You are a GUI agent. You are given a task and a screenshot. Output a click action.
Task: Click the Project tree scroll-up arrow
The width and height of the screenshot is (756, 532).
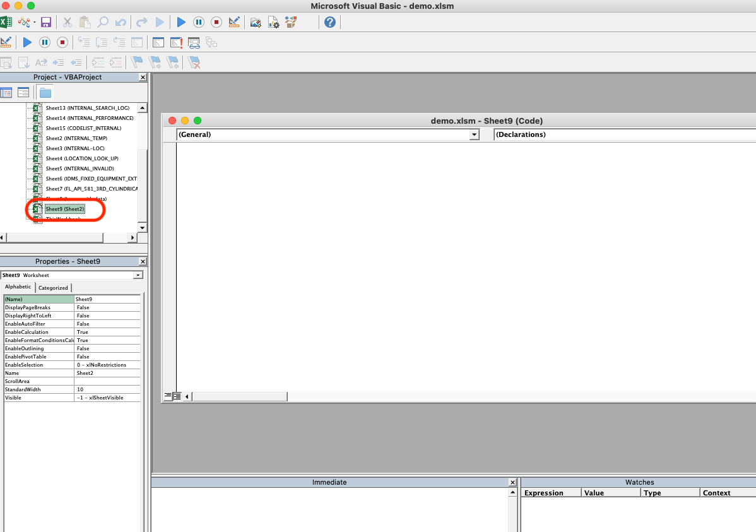click(x=142, y=108)
